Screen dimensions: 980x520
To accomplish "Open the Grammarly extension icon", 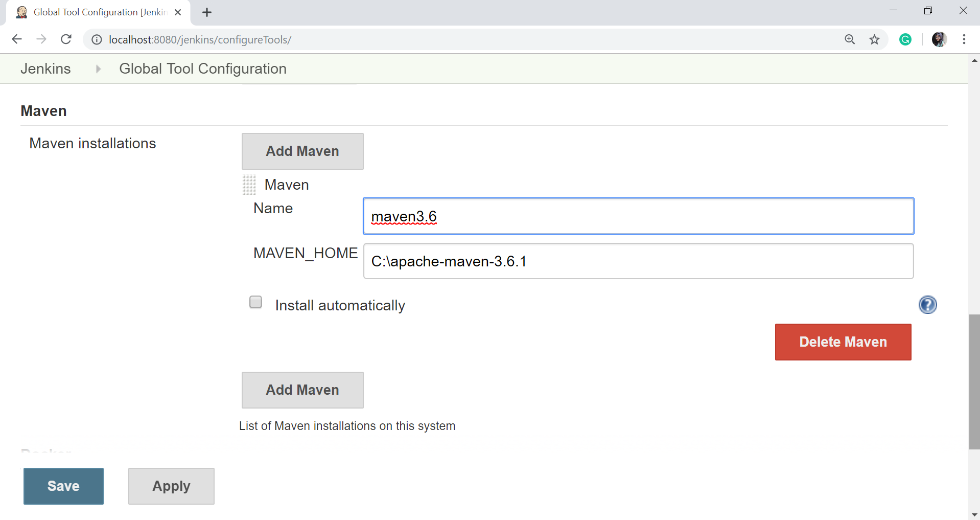I will click(905, 39).
